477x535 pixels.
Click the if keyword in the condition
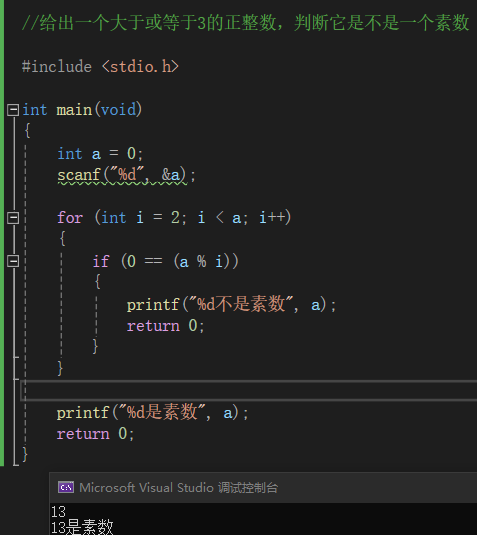coord(101,261)
